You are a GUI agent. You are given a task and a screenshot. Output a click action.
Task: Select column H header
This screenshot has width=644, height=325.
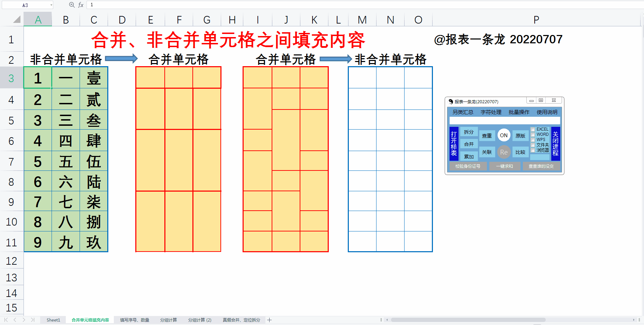pyautogui.click(x=232, y=20)
